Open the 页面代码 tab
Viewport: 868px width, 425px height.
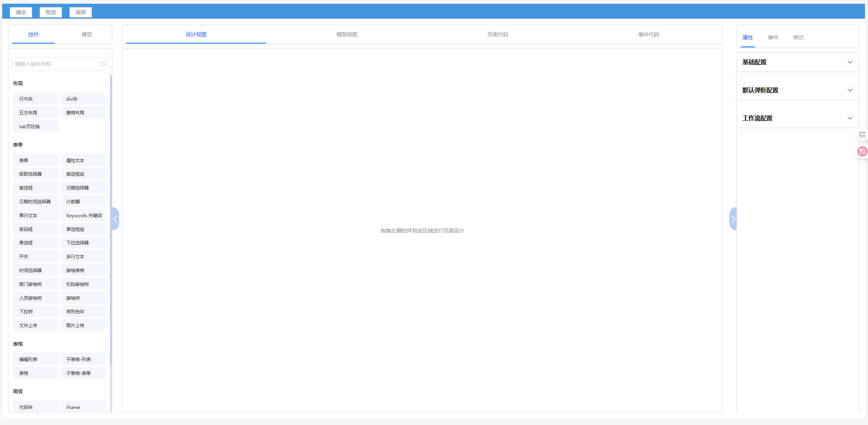[x=497, y=34]
